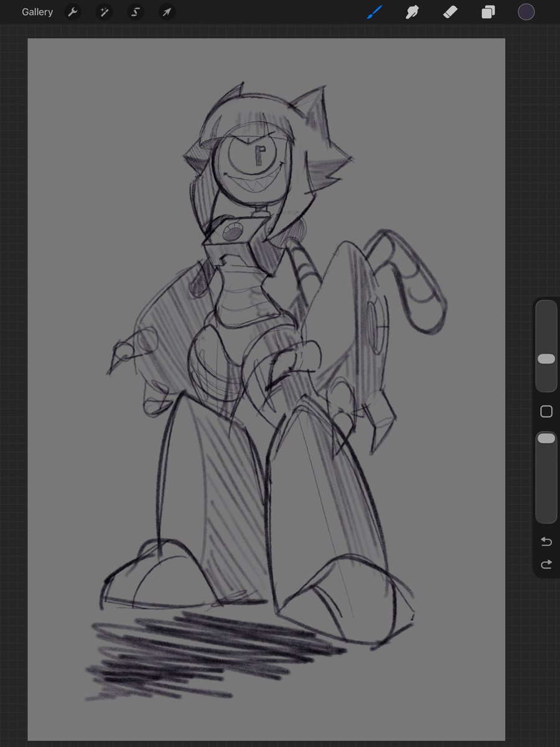The image size is (560, 747).
Task: Open the Actions wrench menu
Action: coord(73,12)
